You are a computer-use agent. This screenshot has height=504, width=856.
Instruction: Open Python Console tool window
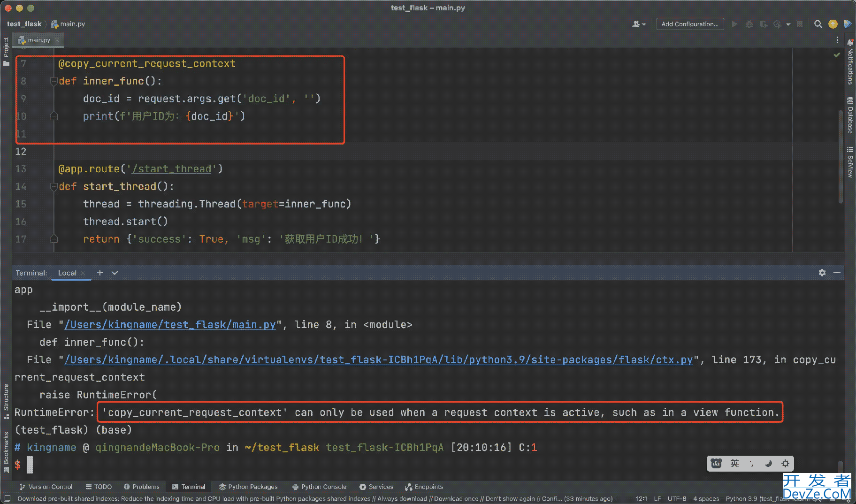click(x=319, y=487)
